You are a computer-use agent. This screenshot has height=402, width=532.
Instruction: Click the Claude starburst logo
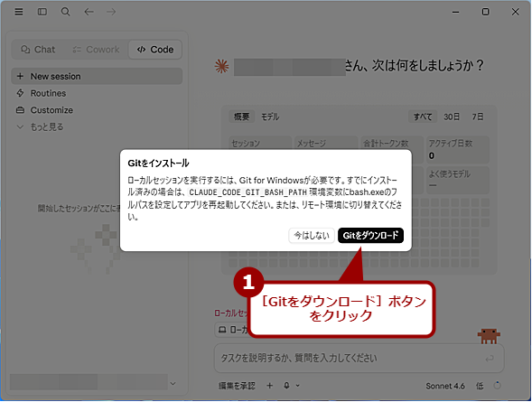coord(221,66)
